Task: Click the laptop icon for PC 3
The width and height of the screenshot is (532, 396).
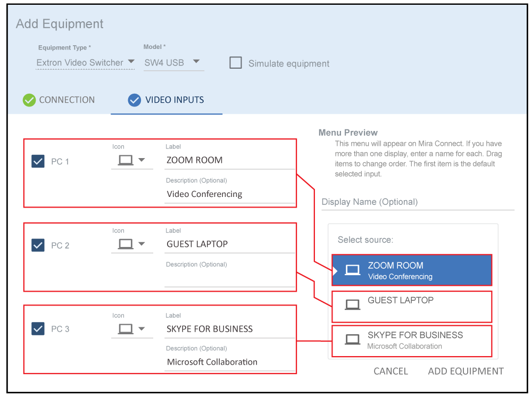Action: pyautogui.click(x=126, y=329)
